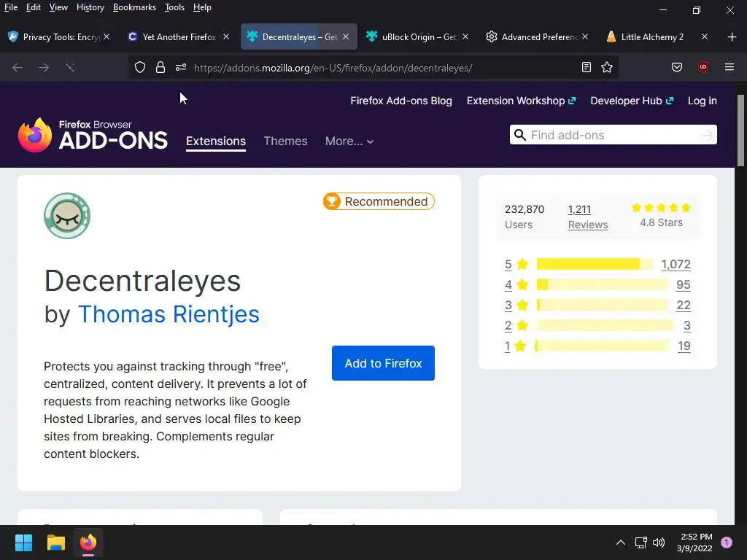Open the Pocket save icon

[x=677, y=68]
